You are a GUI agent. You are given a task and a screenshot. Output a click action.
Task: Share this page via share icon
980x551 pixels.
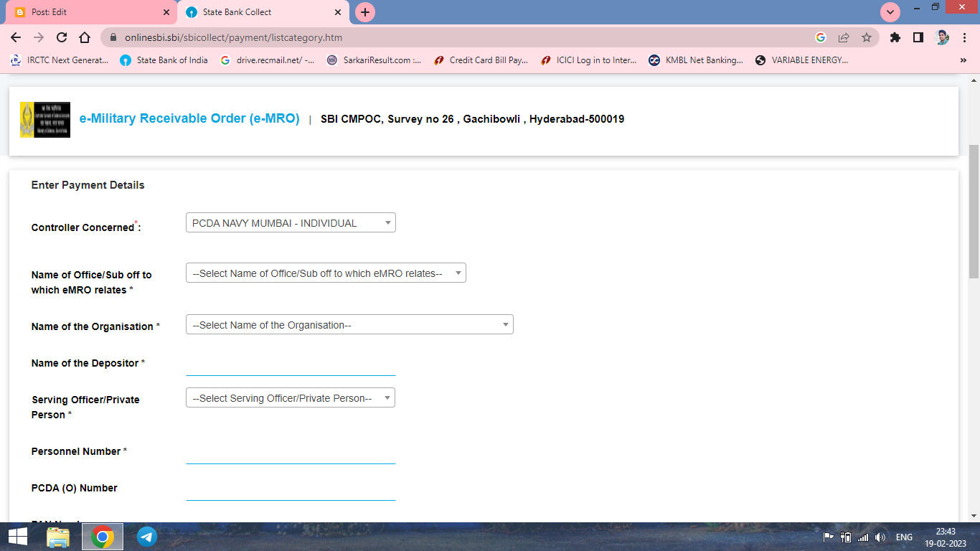(x=844, y=37)
